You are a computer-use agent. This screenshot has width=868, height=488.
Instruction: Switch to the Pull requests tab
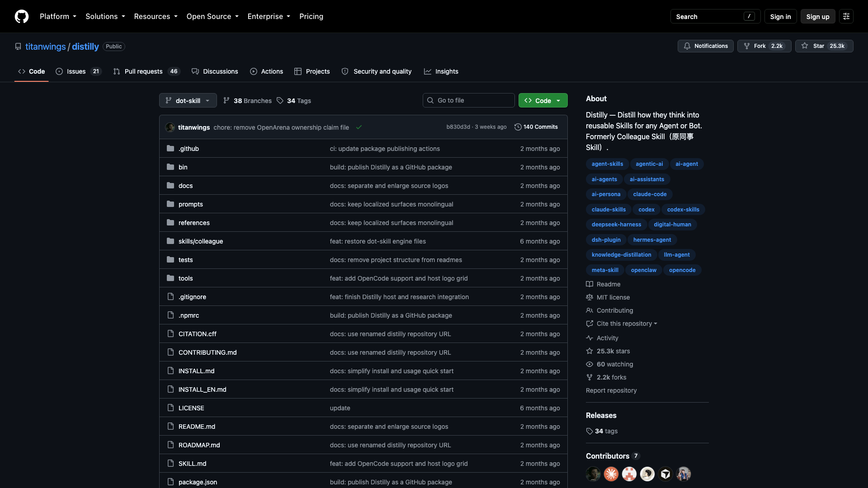[146, 71]
